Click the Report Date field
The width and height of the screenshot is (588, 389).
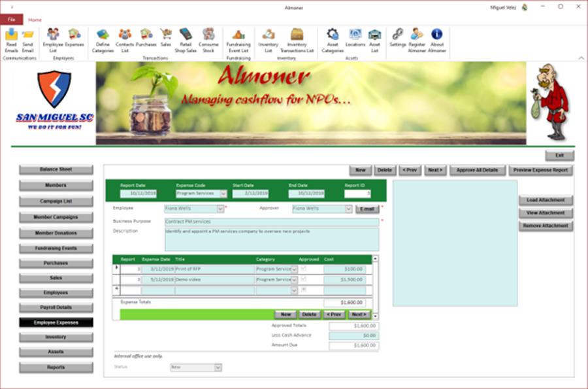[x=138, y=194]
